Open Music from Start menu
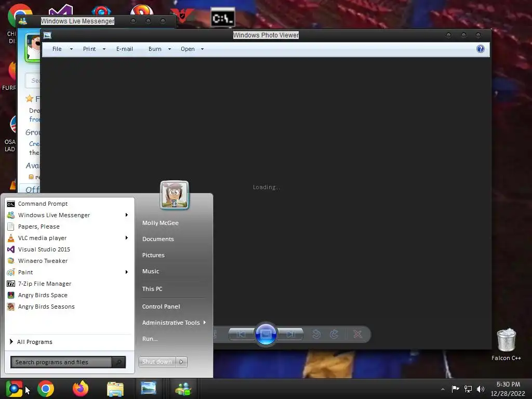This screenshot has height=399, width=532. (151, 271)
